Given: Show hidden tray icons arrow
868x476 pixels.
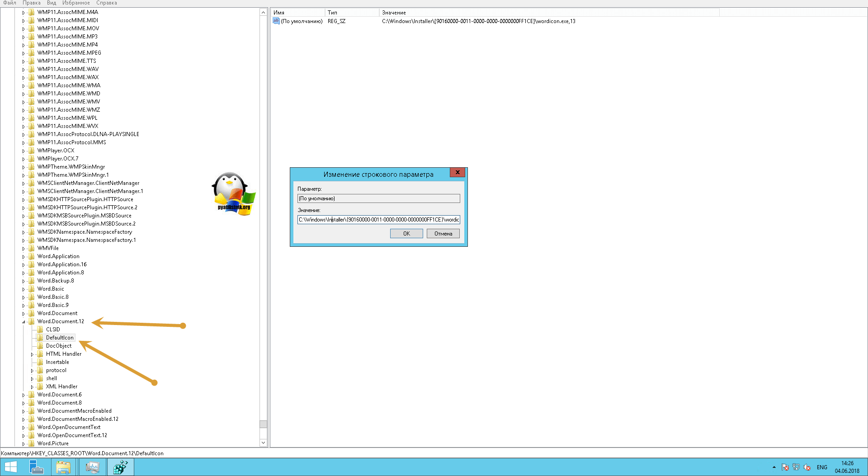Looking at the screenshot, I should pos(774,467).
